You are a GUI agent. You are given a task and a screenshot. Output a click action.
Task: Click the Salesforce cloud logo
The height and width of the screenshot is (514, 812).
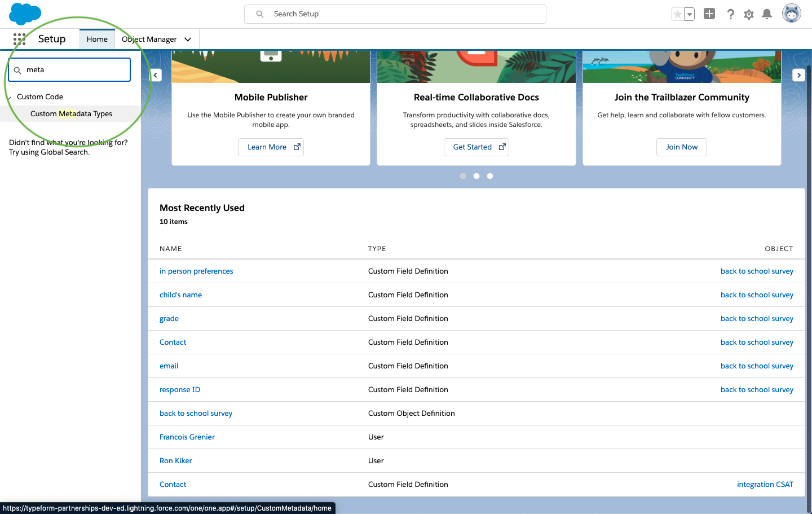25,14
